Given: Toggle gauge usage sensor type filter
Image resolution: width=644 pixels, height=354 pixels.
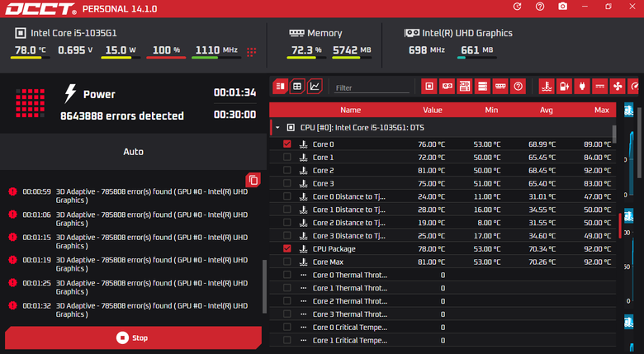Looking at the screenshot, I should (633, 87).
